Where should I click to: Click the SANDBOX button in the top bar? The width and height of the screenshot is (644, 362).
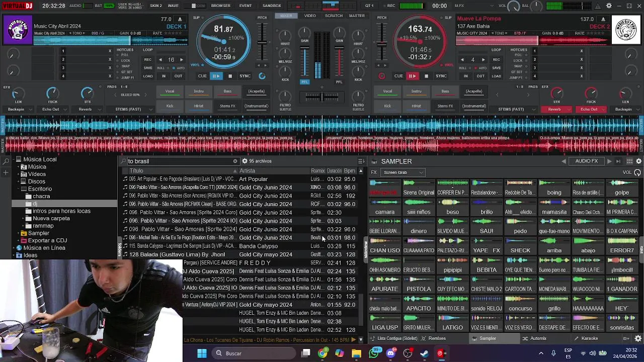(272, 6)
